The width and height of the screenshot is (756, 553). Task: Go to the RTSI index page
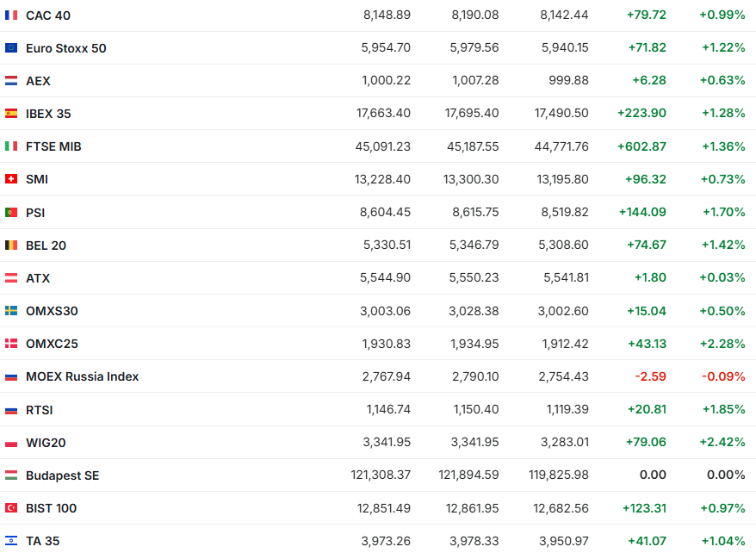pyautogui.click(x=40, y=410)
